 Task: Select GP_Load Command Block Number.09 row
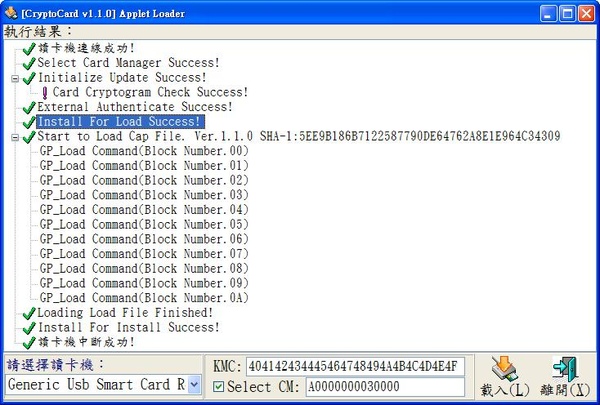[x=144, y=283]
